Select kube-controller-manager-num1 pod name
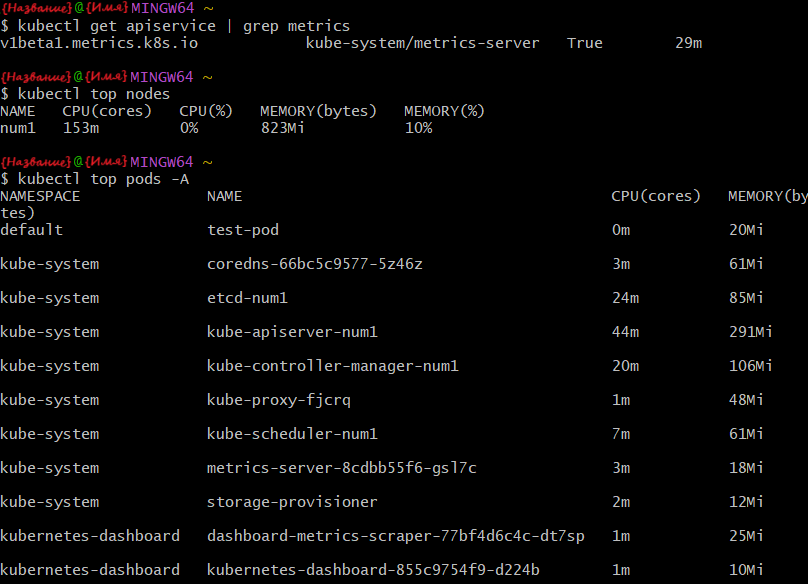This screenshot has width=808, height=584. 332,366
